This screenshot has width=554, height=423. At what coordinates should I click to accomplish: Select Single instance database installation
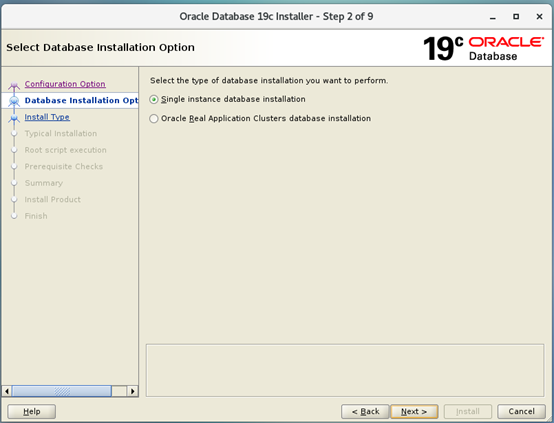(154, 100)
